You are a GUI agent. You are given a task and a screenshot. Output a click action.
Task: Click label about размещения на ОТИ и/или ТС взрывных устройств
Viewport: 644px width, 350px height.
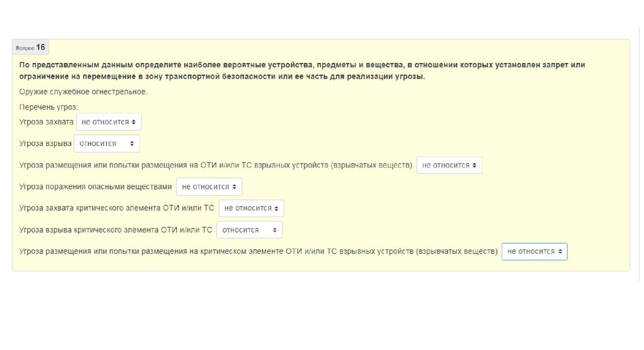tap(216, 165)
